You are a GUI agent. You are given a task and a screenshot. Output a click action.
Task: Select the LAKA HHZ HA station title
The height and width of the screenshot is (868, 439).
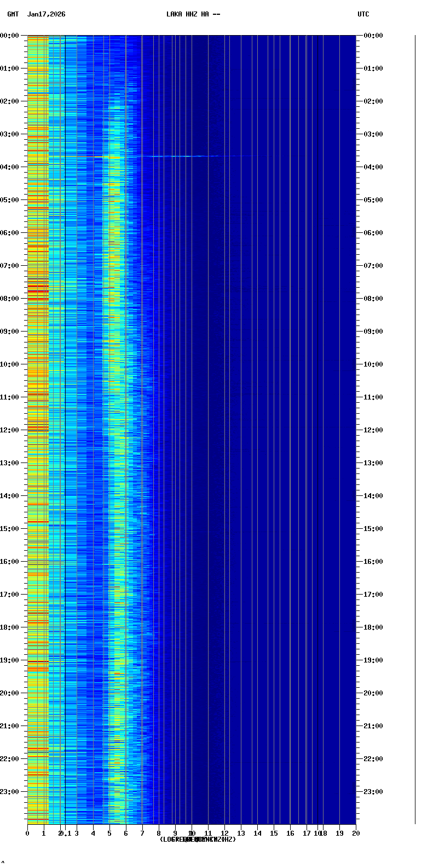coord(193,14)
